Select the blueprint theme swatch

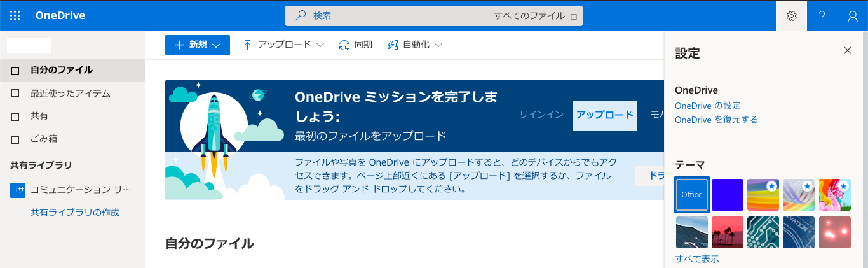[x=799, y=232]
